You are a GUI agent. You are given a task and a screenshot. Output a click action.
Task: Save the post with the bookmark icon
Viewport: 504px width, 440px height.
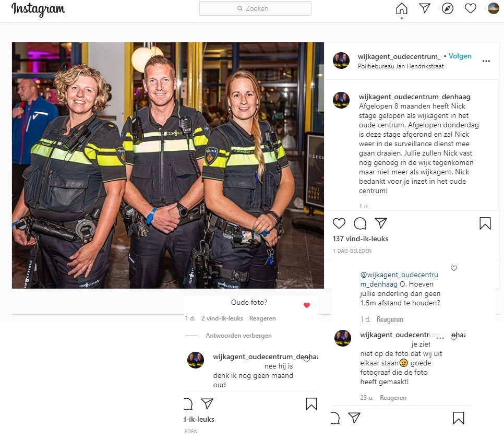coord(485,223)
